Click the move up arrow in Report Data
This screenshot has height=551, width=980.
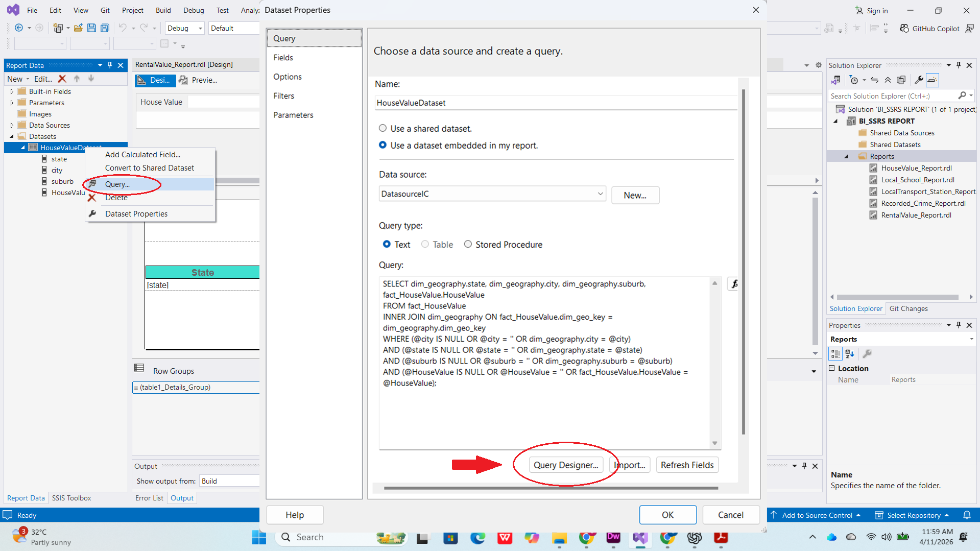77,79
